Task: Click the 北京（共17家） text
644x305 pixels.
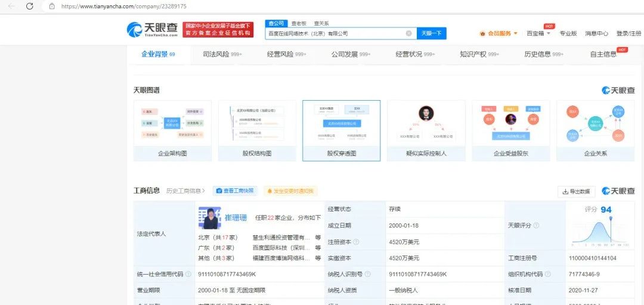Action: coord(218,237)
